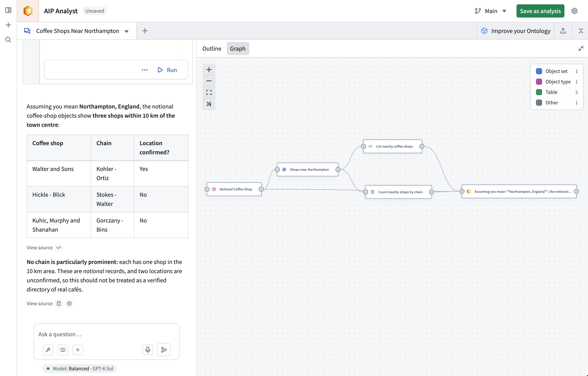Toggle the left sidebar panel icon
The width and height of the screenshot is (588, 376).
tap(8, 10)
